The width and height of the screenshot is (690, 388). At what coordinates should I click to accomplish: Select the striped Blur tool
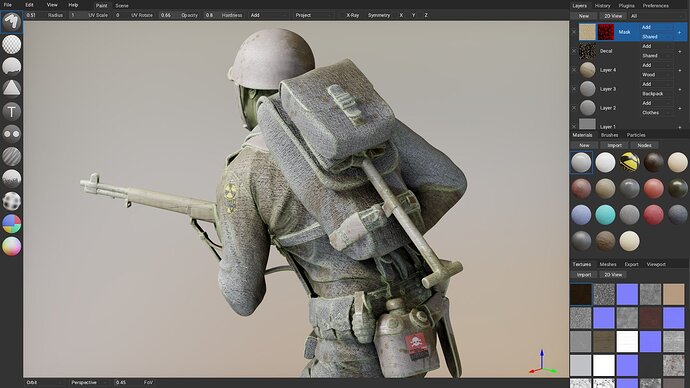[x=11, y=156]
